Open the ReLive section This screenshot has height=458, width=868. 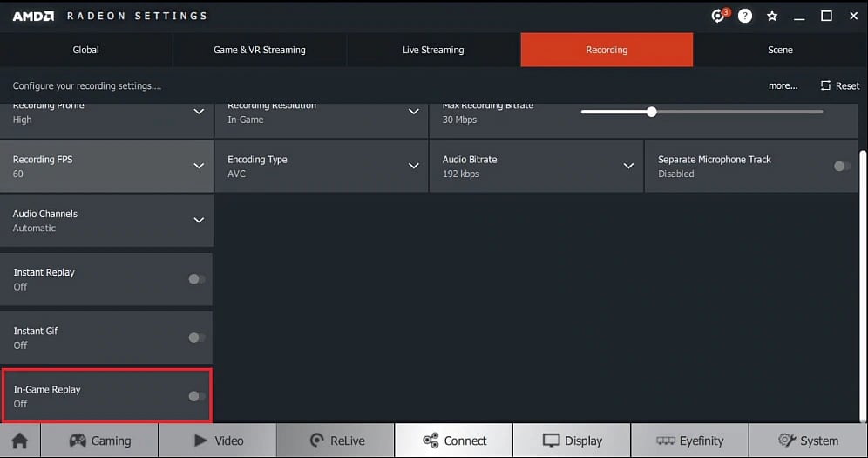click(336, 441)
